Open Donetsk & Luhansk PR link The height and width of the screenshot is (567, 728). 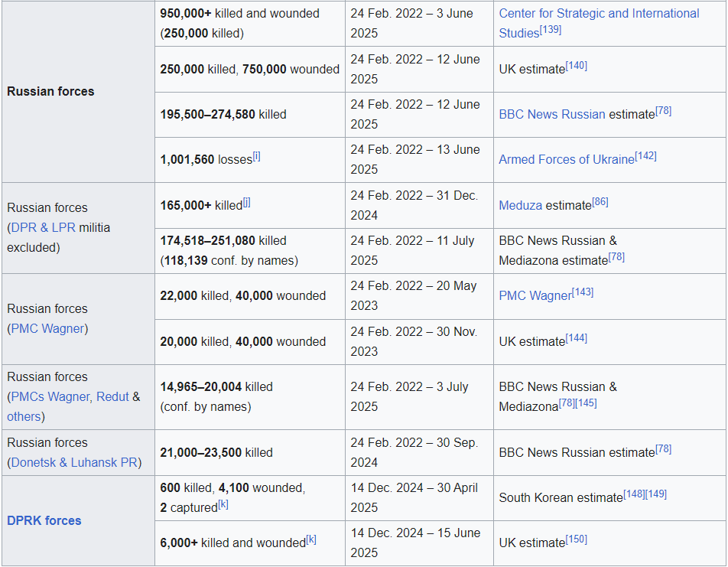coord(74,463)
